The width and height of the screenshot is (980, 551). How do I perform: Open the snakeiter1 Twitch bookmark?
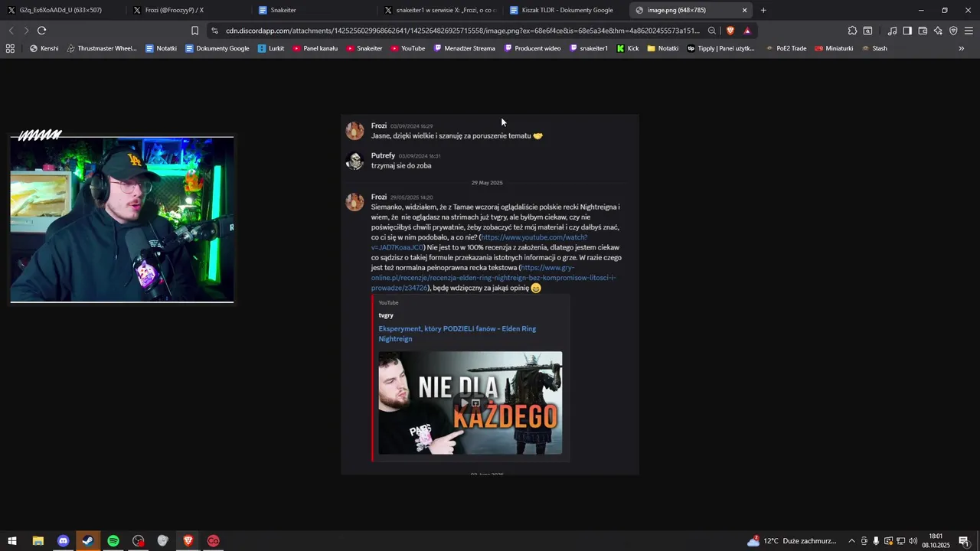[x=588, y=48]
